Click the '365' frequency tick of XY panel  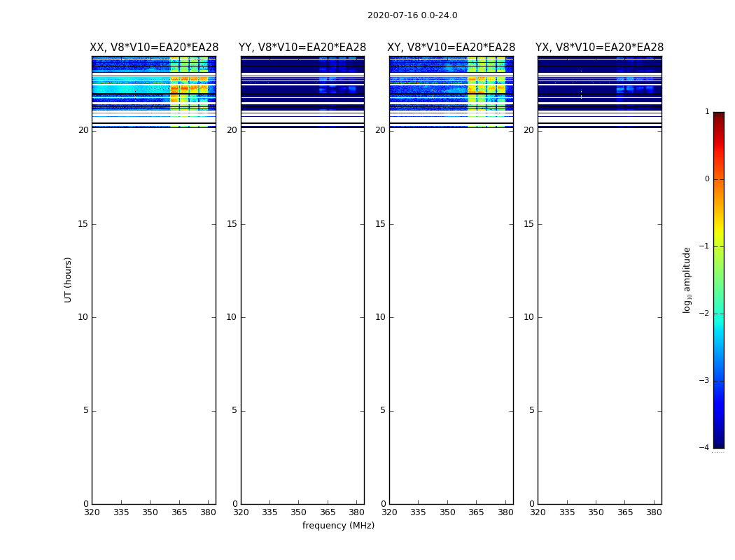pos(476,512)
